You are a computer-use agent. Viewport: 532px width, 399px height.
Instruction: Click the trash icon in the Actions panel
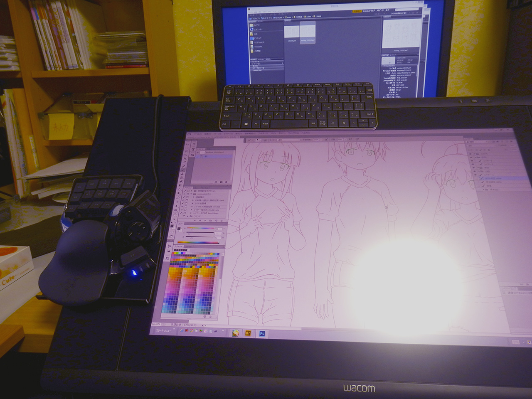(222, 221)
